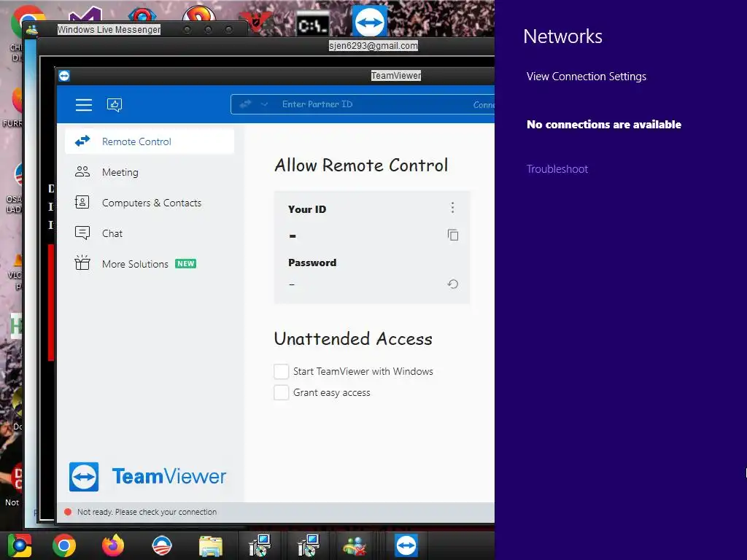Viewport: 747px width, 560px height.
Task: Click the red connection status indicator
Action: [68, 512]
